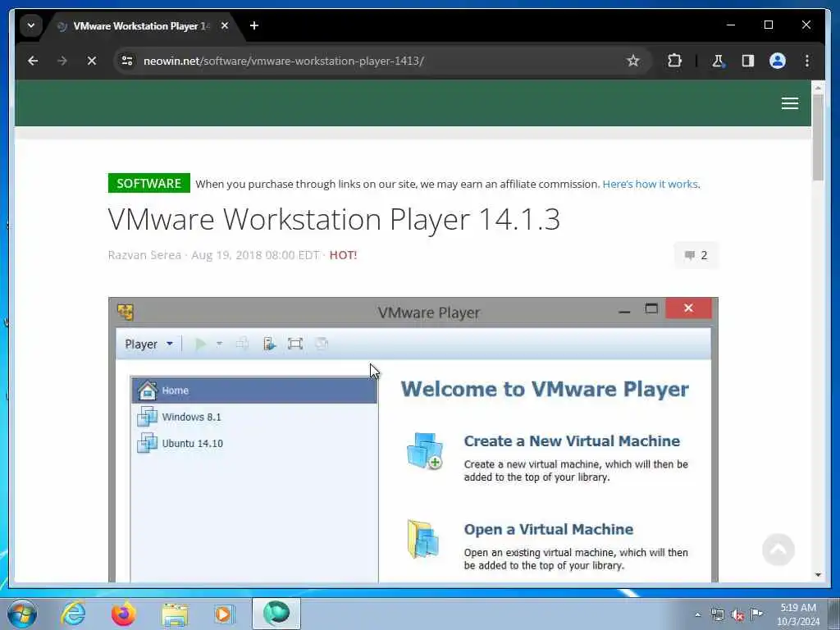
Task: Click the active browser taskbar button
Action: click(276, 614)
